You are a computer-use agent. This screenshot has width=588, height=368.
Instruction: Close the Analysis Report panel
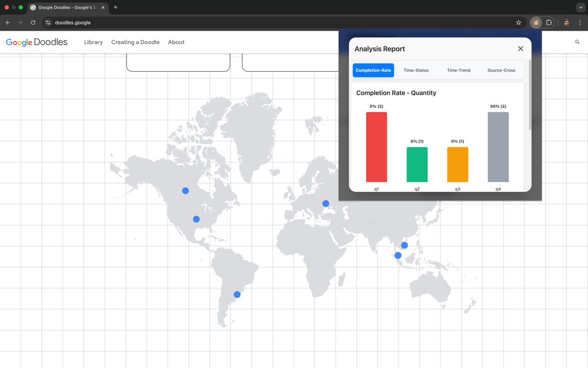pos(520,49)
